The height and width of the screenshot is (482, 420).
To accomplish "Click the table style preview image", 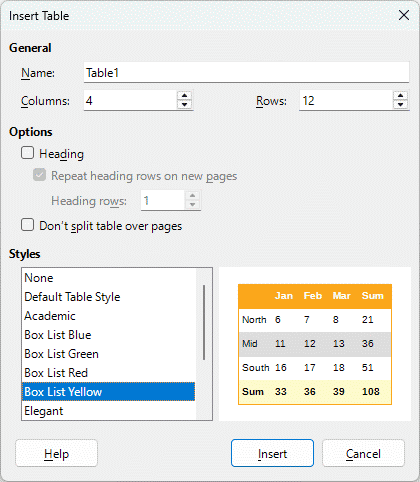I will click(x=315, y=344).
